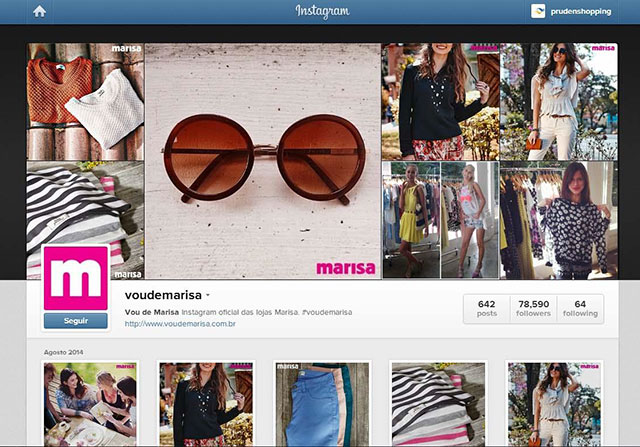Open the 78,590 followers list
This screenshot has width=640, height=447.
coord(533,309)
